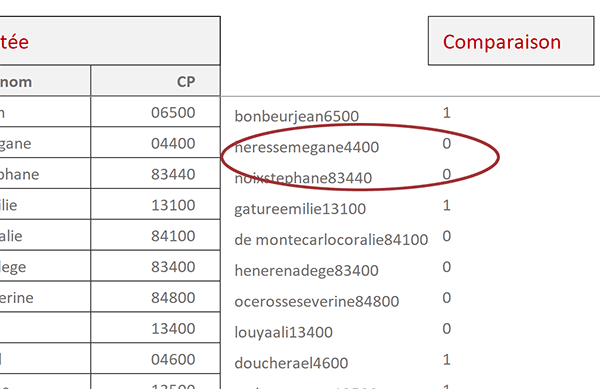The height and width of the screenshot is (389, 600).
Task: Select the CP cell 13400
Action: [x=155, y=328]
